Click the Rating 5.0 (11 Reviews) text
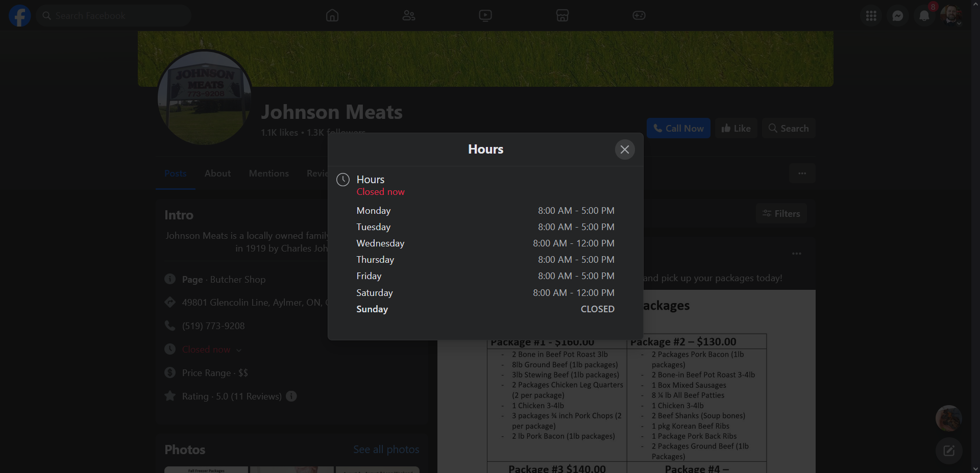 tap(232, 396)
